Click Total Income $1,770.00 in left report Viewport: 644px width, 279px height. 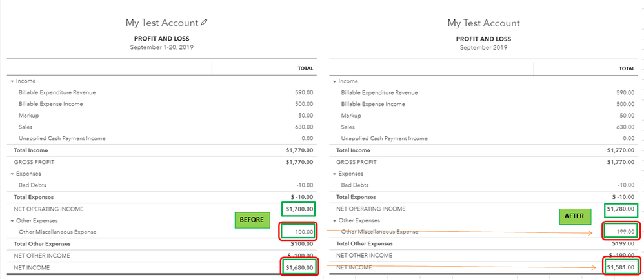point(299,150)
